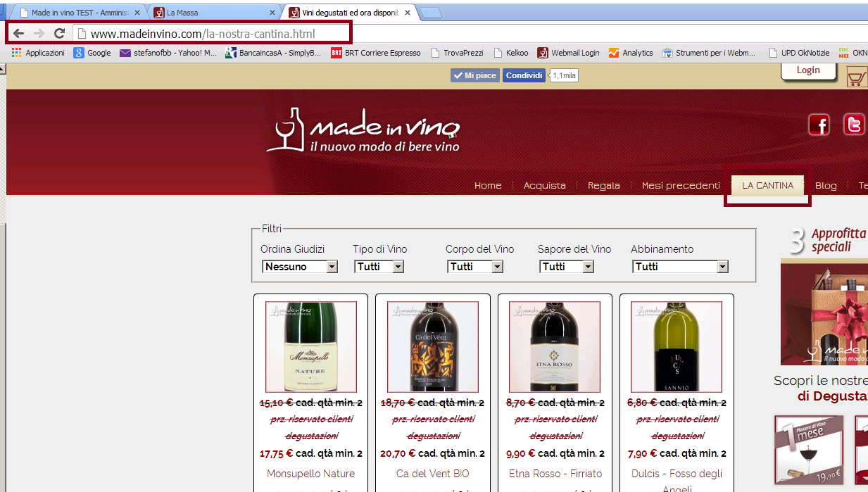868x492 pixels.
Task: Click the address bar URL
Action: point(203,34)
